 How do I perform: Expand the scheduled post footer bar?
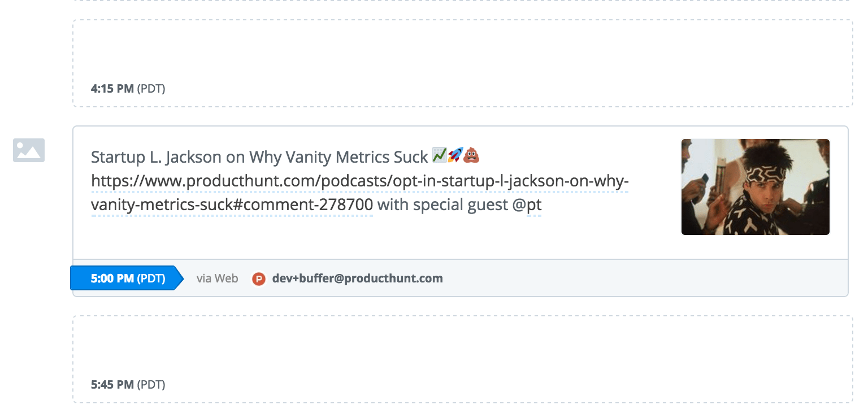tap(509, 278)
